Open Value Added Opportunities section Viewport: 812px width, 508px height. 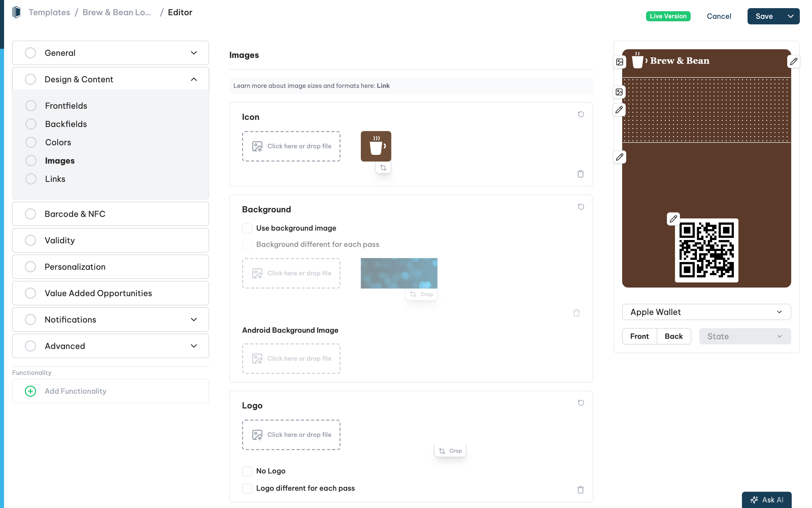pos(111,293)
